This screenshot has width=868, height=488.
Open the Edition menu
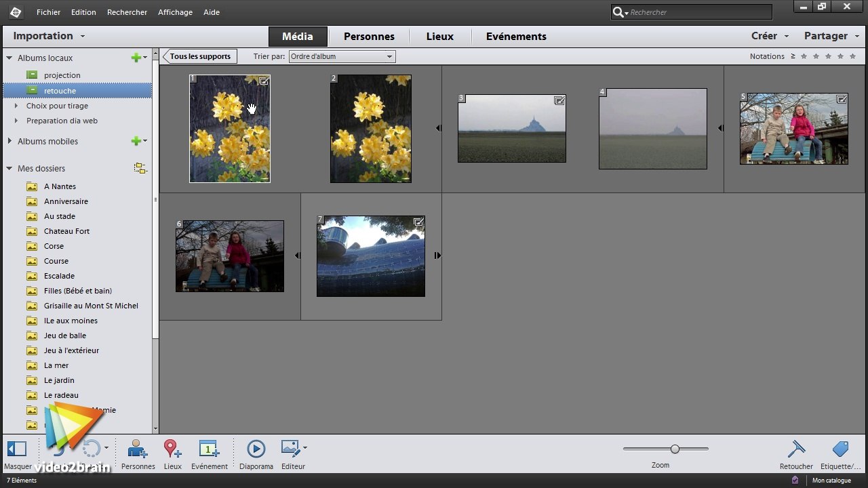click(x=83, y=12)
